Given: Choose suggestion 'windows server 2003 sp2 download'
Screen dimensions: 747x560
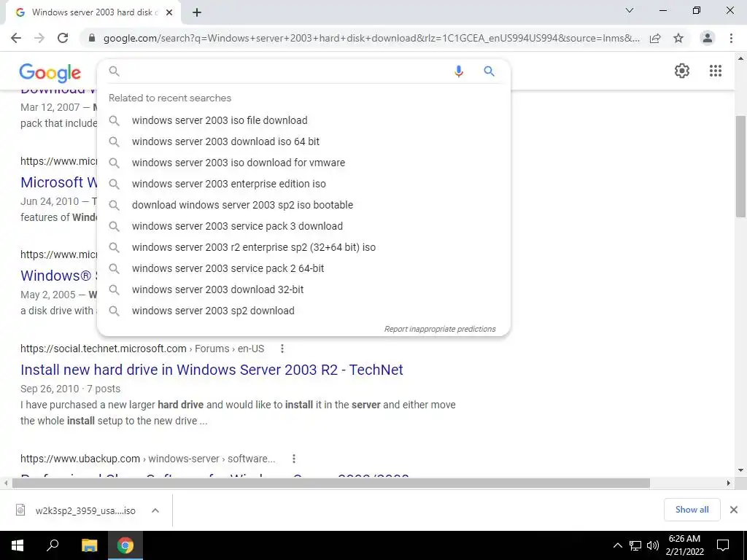Looking at the screenshot, I should pos(303,311).
